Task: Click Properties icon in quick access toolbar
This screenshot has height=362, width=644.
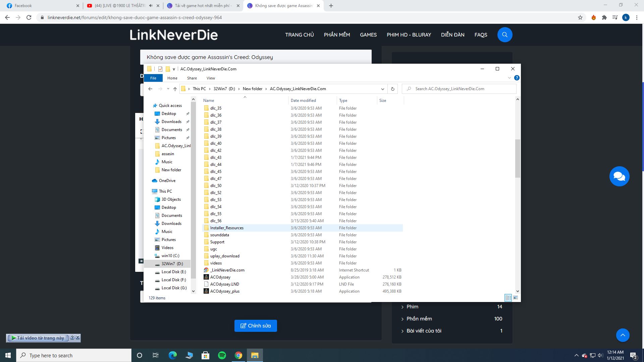Action: (160, 69)
